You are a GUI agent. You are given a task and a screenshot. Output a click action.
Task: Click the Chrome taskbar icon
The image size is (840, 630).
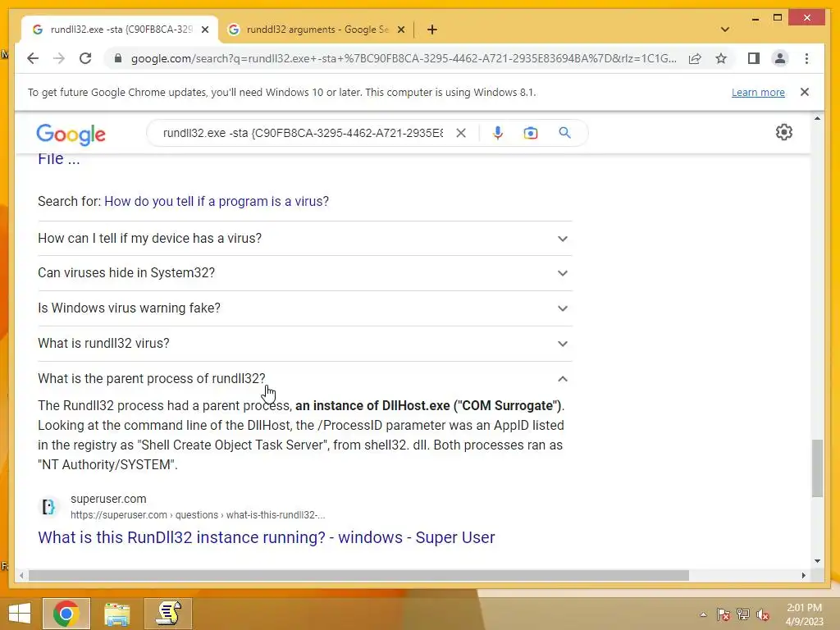click(x=66, y=614)
